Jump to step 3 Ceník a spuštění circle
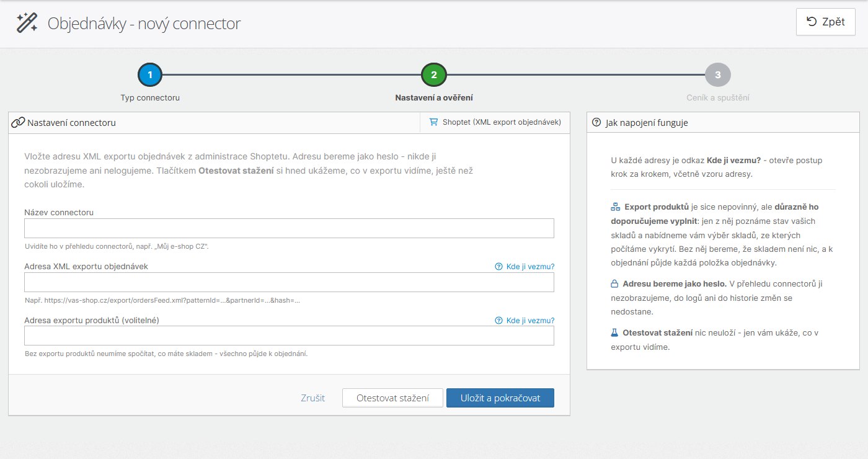The width and height of the screenshot is (868, 459). 718,75
